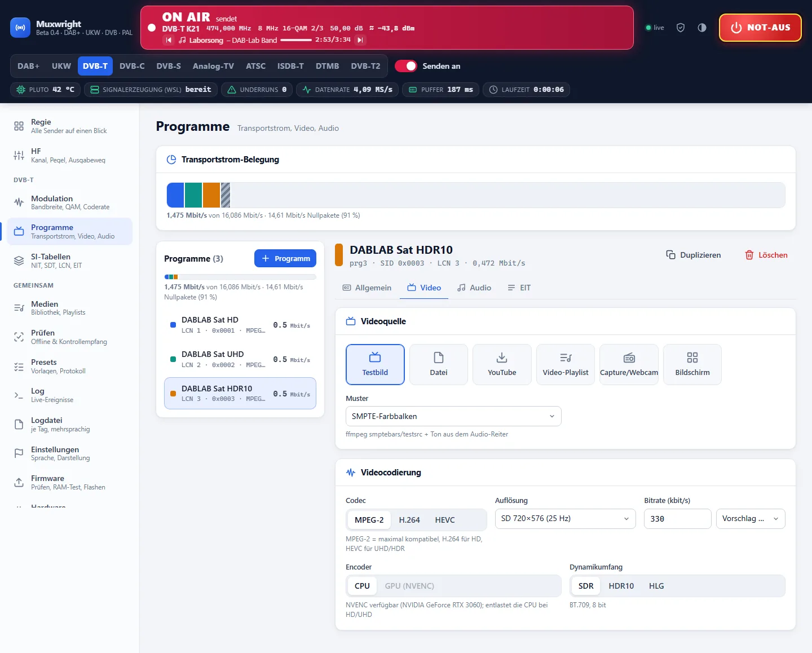Image resolution: width=812 pixels, height=653 pixels.
Task: Open the Audio tab
Action: pos(474,288)
